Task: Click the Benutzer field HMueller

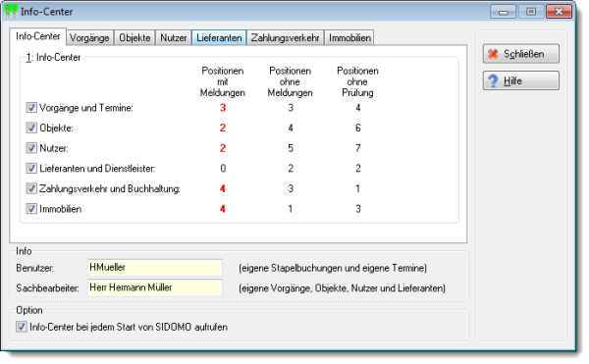Action: (x=155, y=268)
